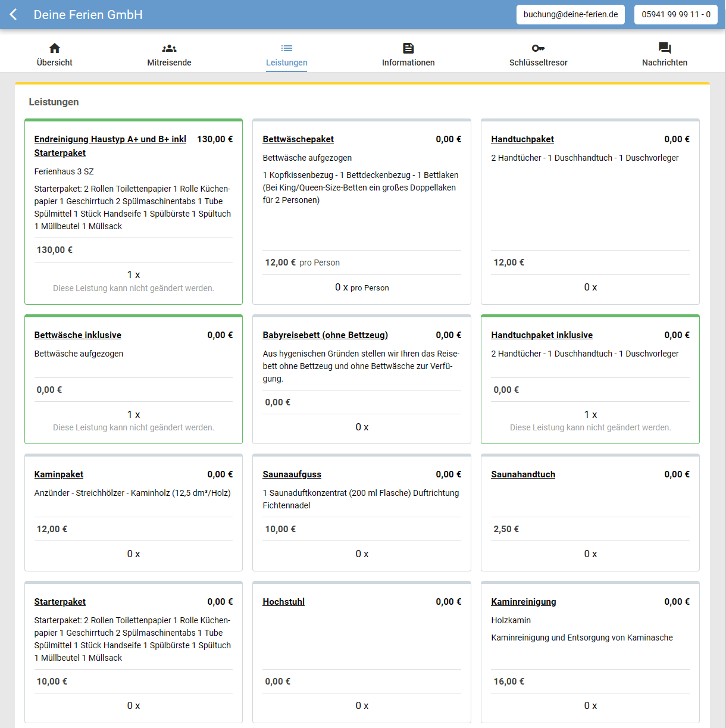Viewport: 726px width, 728px height.
Task: Select the Mitreisende people icon
Action: click(x=169, y=48)
